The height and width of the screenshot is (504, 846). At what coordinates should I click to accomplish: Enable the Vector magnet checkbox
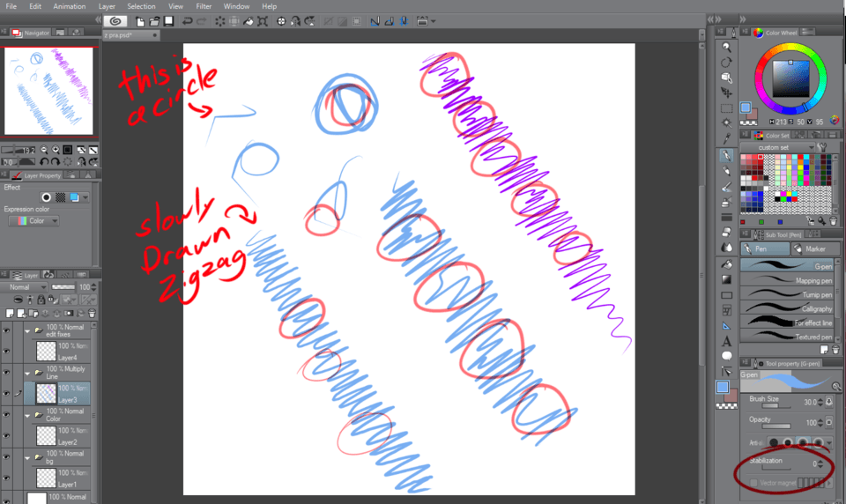click(753, 483)
